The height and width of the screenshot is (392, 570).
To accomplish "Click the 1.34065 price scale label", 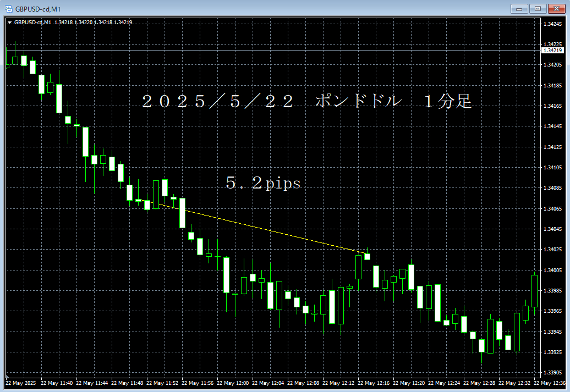I will point(552,208).
